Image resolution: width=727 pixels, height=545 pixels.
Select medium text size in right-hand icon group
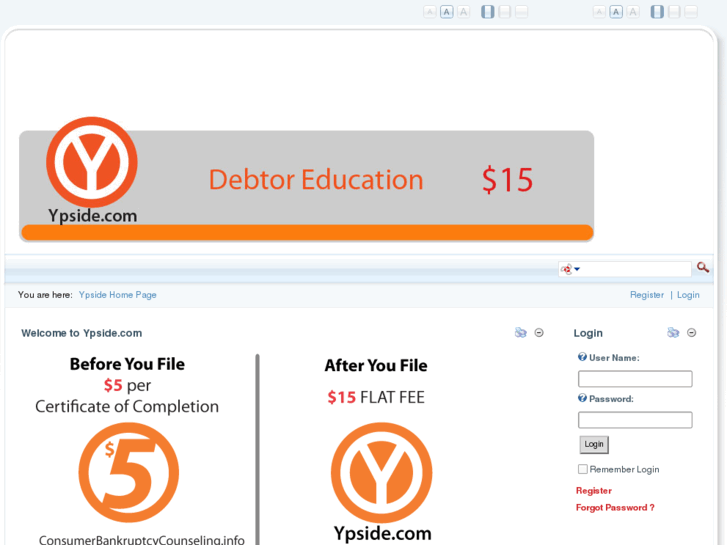click(616, 12)
